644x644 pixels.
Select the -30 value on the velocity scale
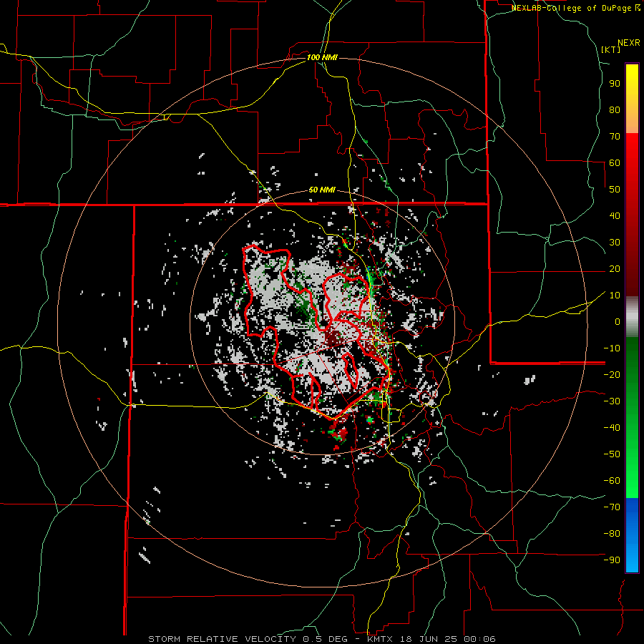point(612,401)
